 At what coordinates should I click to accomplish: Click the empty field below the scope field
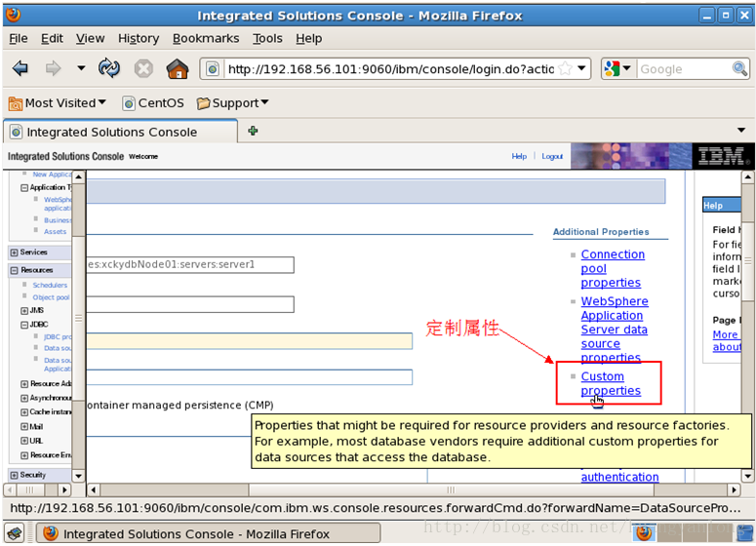pos(190,304)
